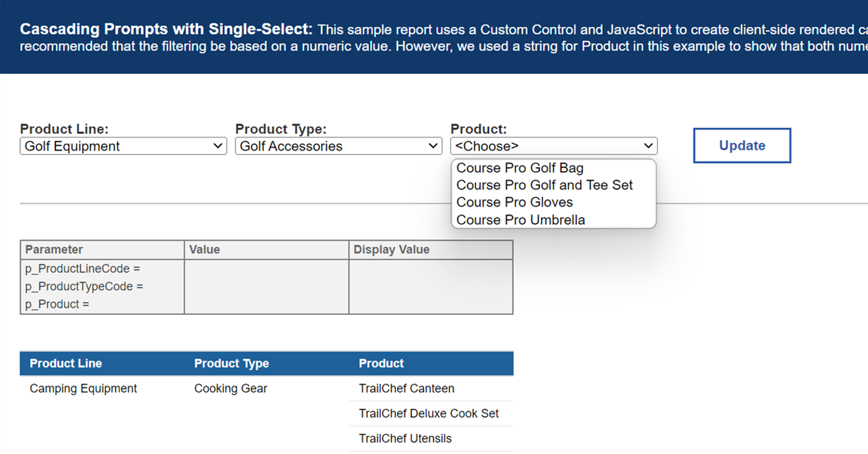Collapse the Product <Choose> dropdown

554,146
